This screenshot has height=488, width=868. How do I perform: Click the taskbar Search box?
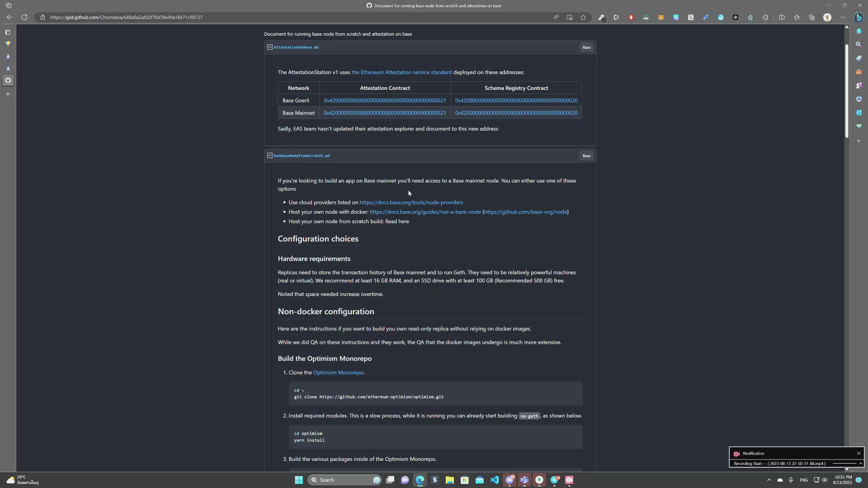(344, 480)
